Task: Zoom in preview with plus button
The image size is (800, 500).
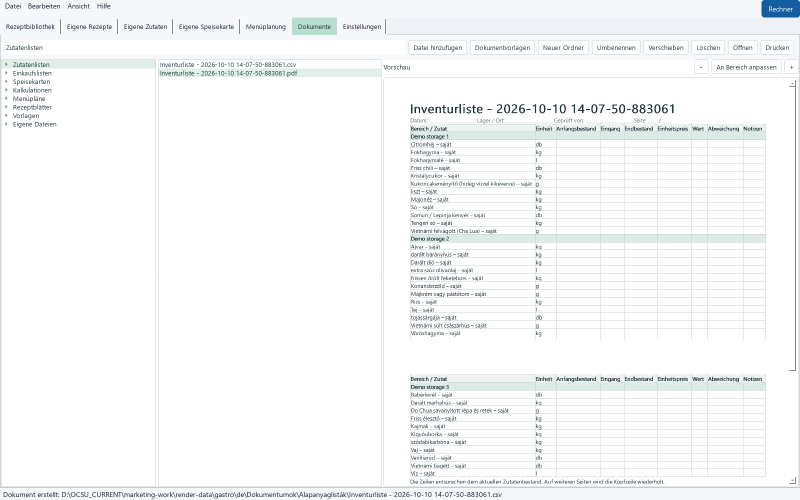Action: pos(791,67)
